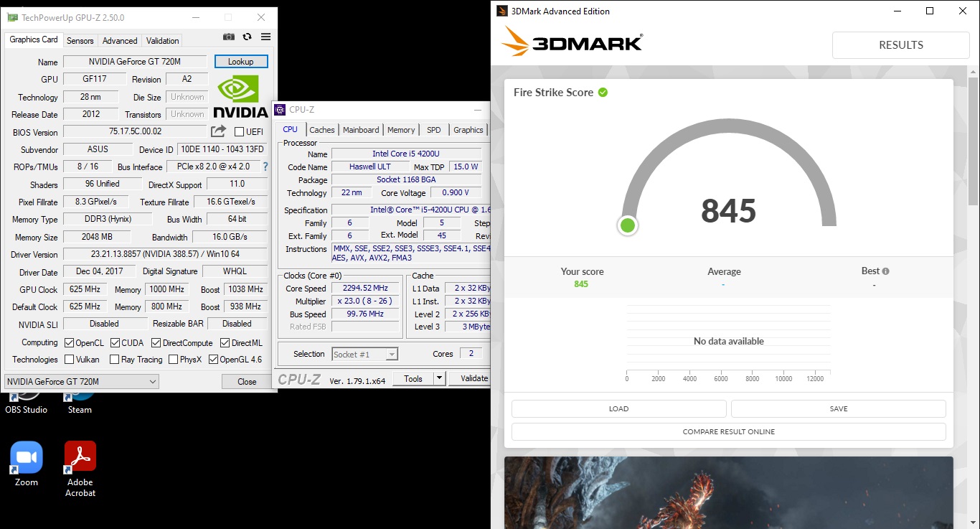Click the CPU-Z title bar icon

(x=281, y=110)
